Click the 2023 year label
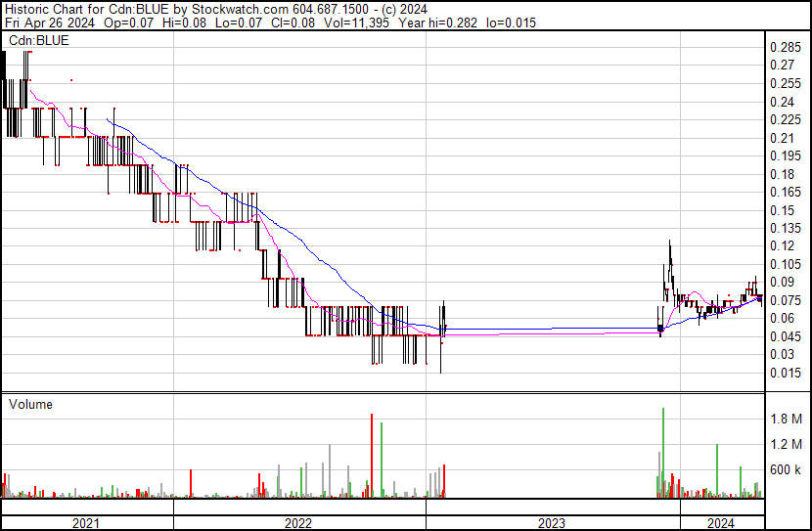Screen dimensions: 812x531 [x=552, y=524]
